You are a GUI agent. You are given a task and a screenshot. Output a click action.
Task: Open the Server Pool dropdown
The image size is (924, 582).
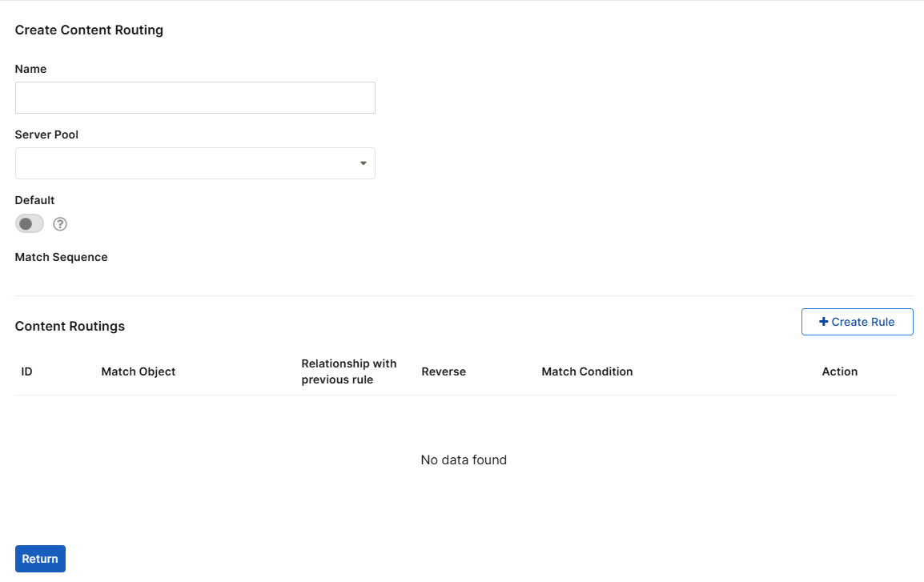(x=195, y=163)
